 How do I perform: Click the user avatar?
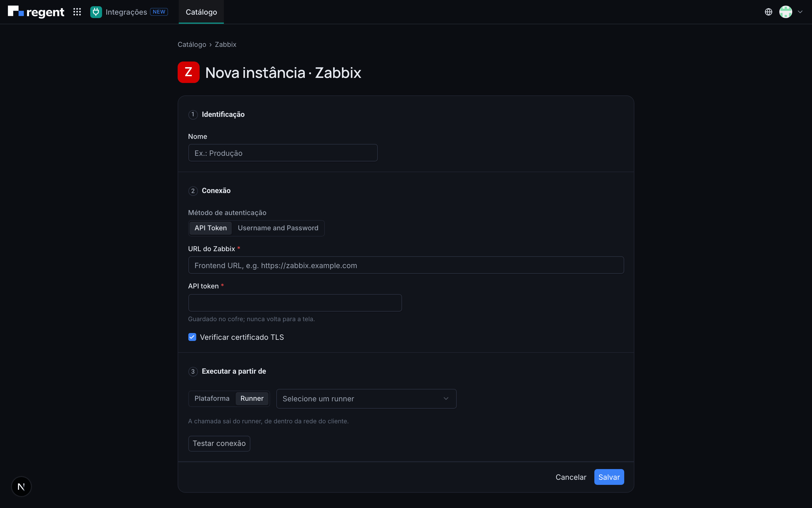pos(785,12)
